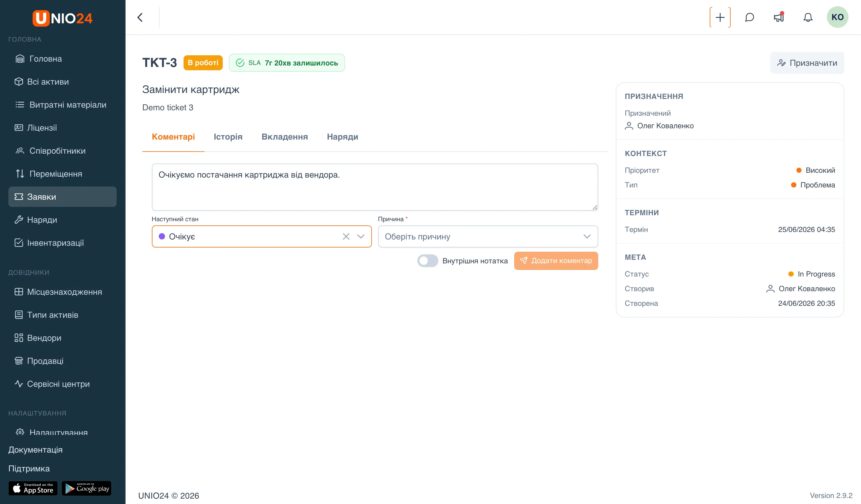The image size is (861, 504).
Task: Click into the comment text area
Action: pos(375,187)
